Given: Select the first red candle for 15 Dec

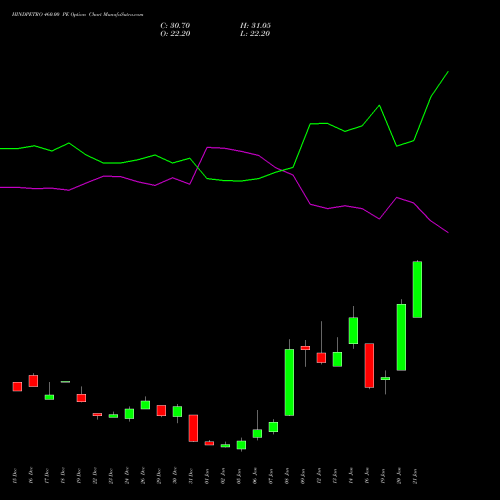Looking at the screenshot, I should [17, 387].
